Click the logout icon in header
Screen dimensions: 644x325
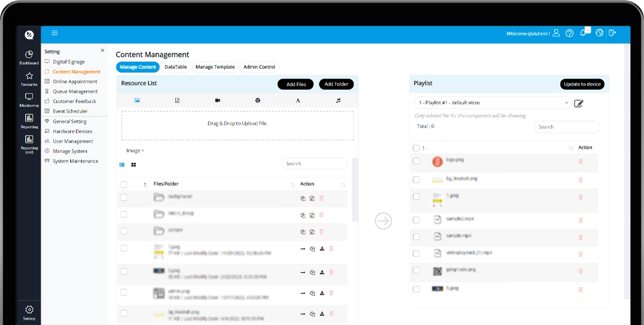tap(612, 33)
